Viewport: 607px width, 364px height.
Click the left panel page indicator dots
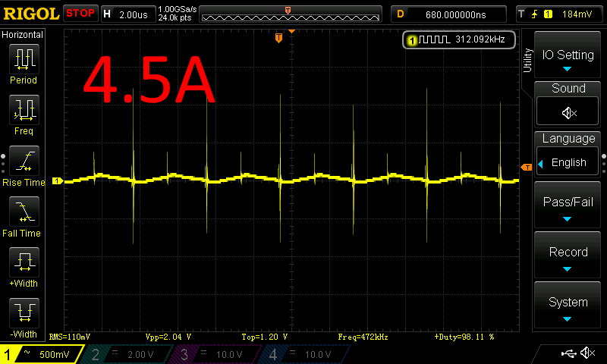(x=3, y=164)
